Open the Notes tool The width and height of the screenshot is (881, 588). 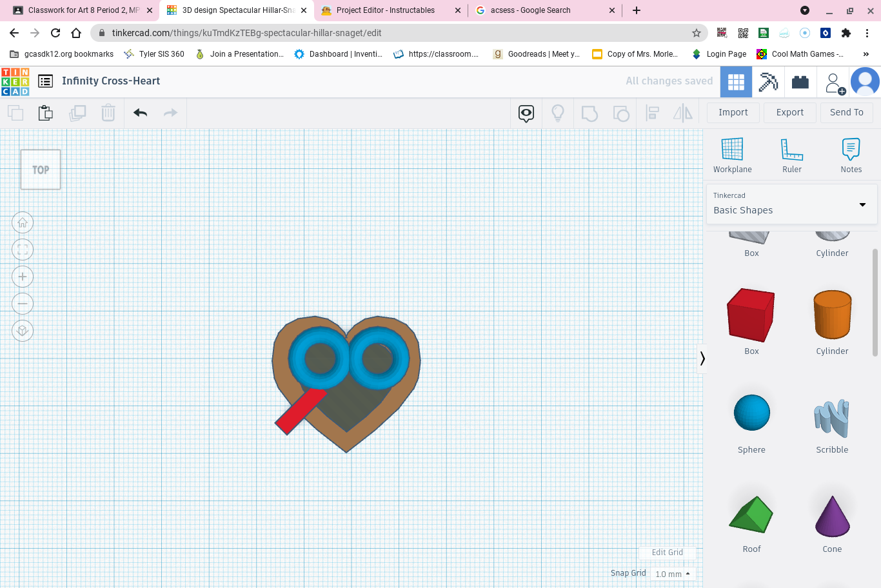(851, 155)
